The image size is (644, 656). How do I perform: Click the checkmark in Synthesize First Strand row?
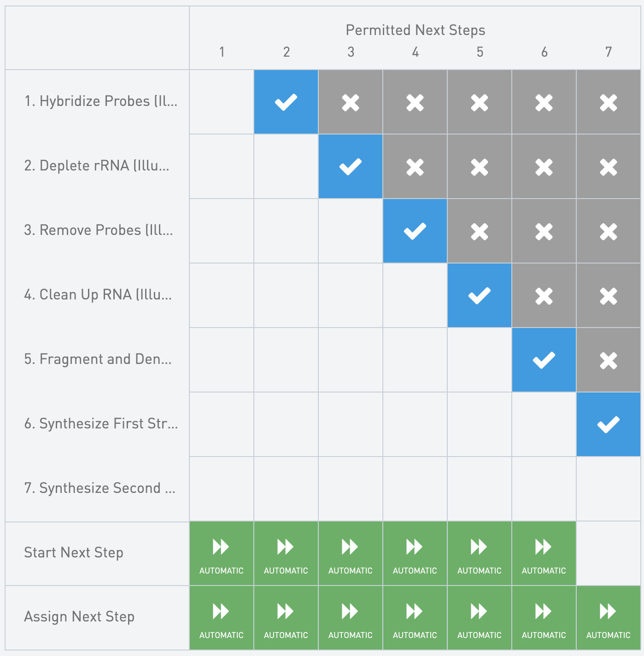pyautogui.click(x=609, y=424)
